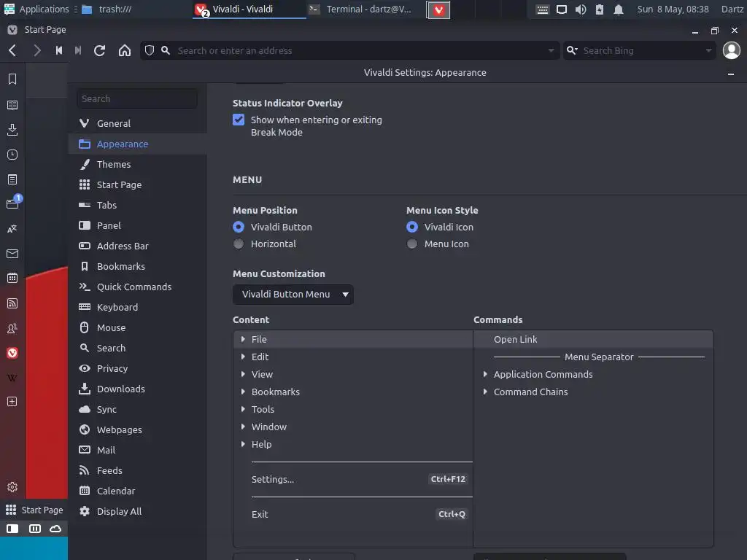The image size is (747, 560).
Task: Open the Vivaldi web panel icon
Action: [x=12, y=353]
